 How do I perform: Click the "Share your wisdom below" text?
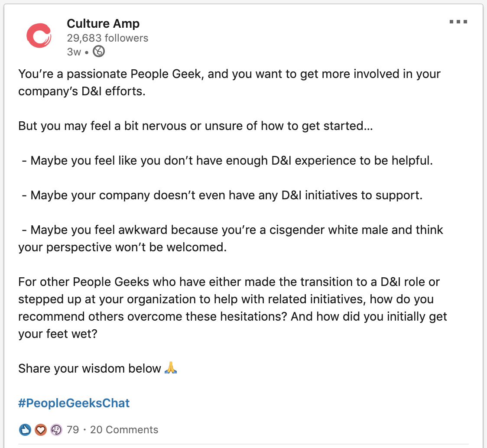pyautogui.click(x=90, y=369)
